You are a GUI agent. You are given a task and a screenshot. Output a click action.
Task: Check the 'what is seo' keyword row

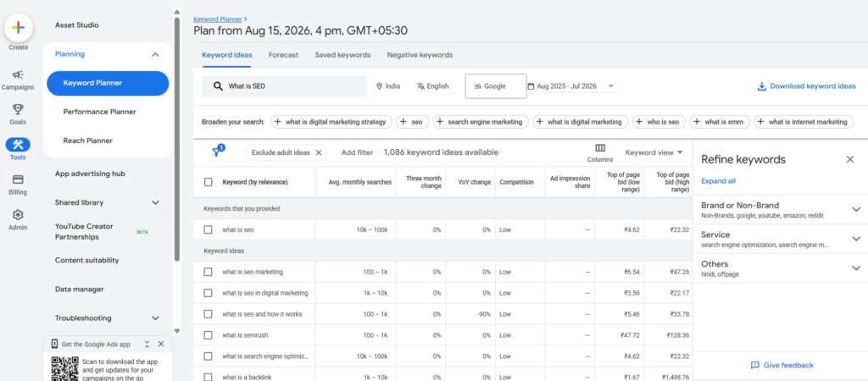pyautogui.click(x=209, y=229)
